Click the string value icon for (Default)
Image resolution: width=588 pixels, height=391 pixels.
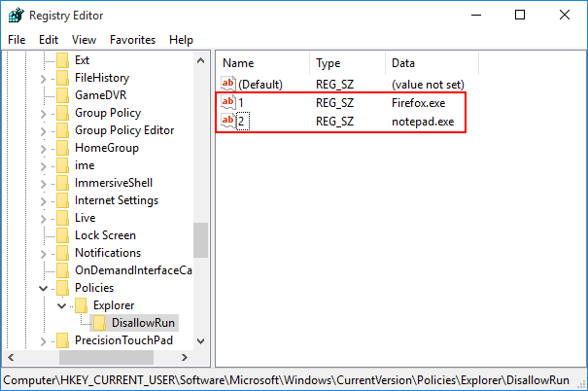click(228, 85)
